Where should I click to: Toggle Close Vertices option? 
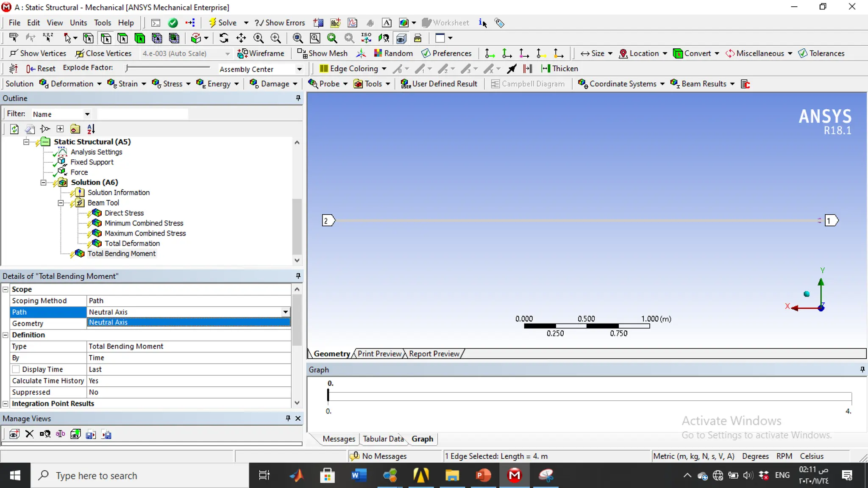pyautogui.click(x=103, y=53)
